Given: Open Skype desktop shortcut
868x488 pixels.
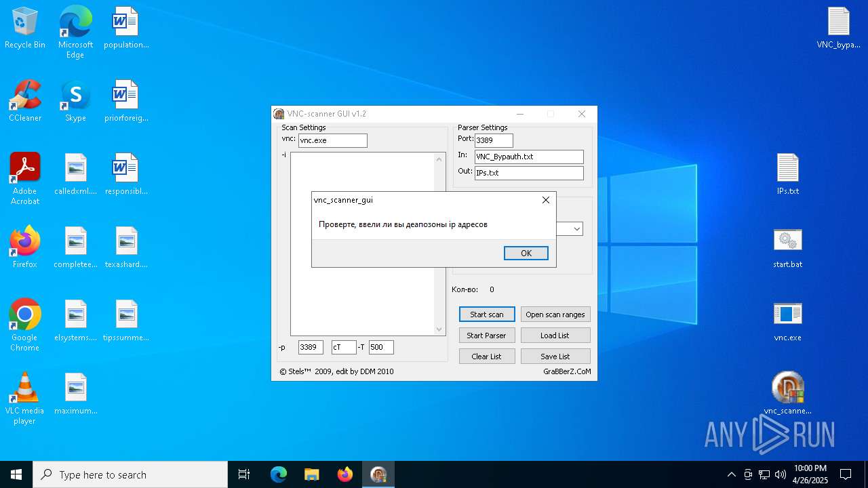Looking at the screenshot, I should [x=75, y=102].
